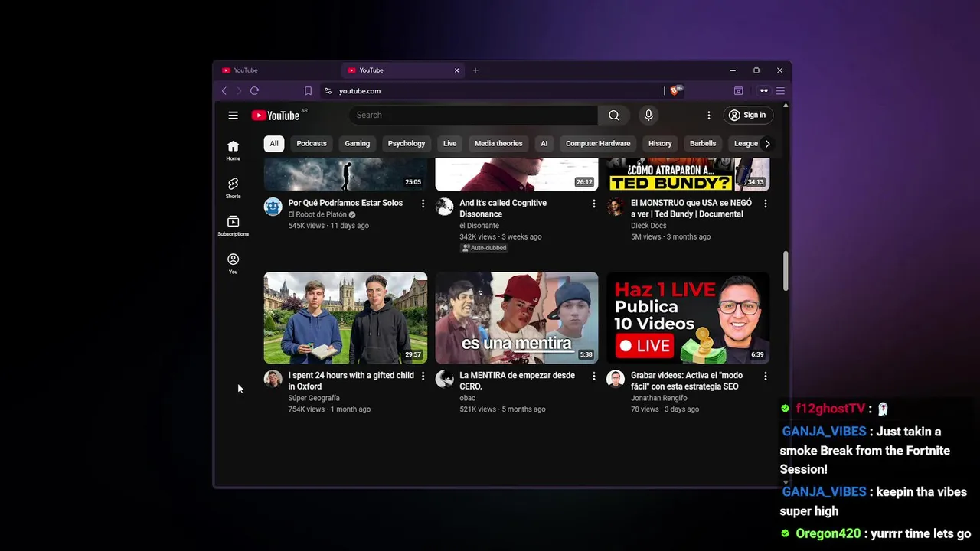Click browser forward arrow

click(x=239, y=91)
